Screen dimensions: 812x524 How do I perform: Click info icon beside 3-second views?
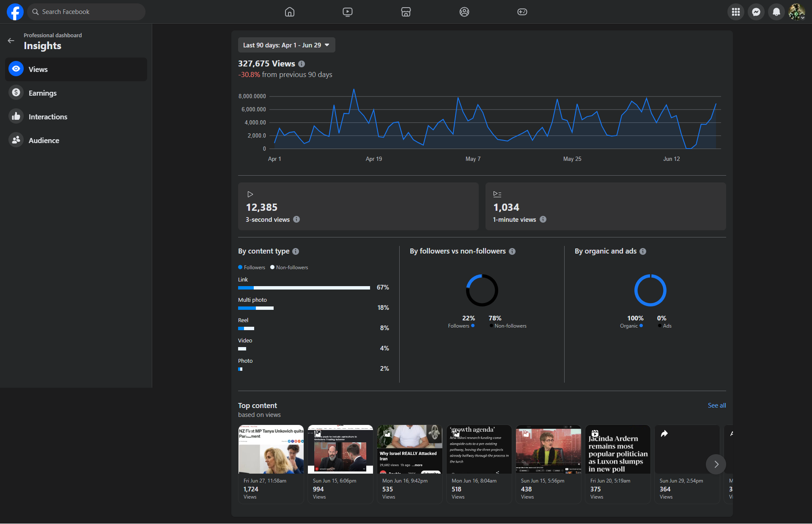point(296,219)
